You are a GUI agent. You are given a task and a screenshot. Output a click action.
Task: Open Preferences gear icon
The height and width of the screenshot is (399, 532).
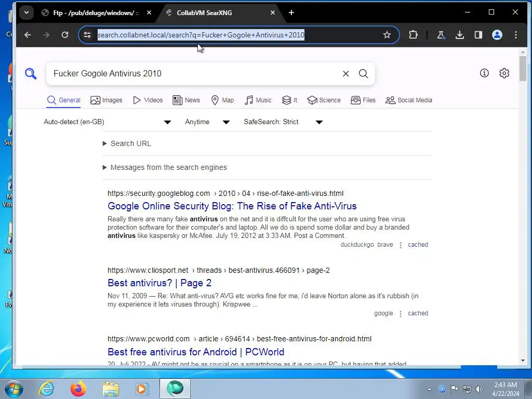pyautogui.click(x=504, y=73)
